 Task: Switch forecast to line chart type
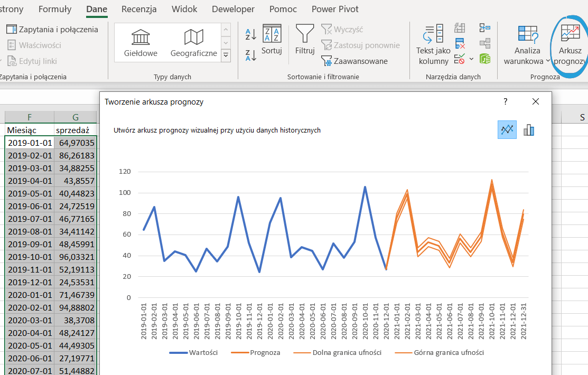(x=507, y=129)
